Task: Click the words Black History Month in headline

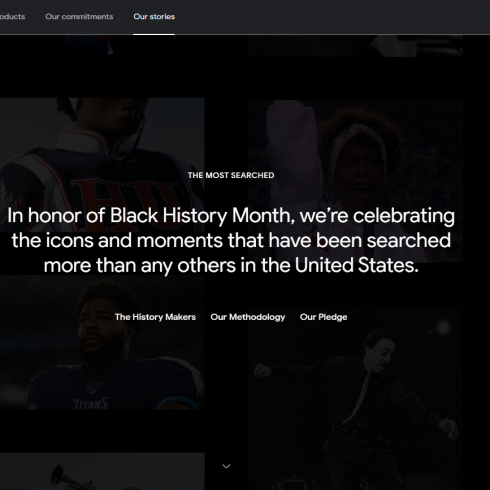Action: (x=201, y=215)
